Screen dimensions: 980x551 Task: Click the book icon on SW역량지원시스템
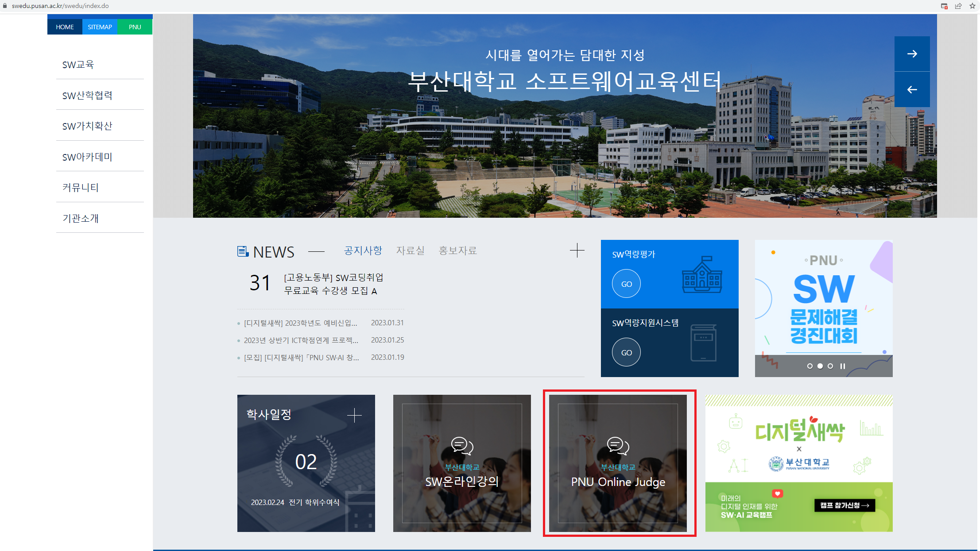click(x=703, y=343)
